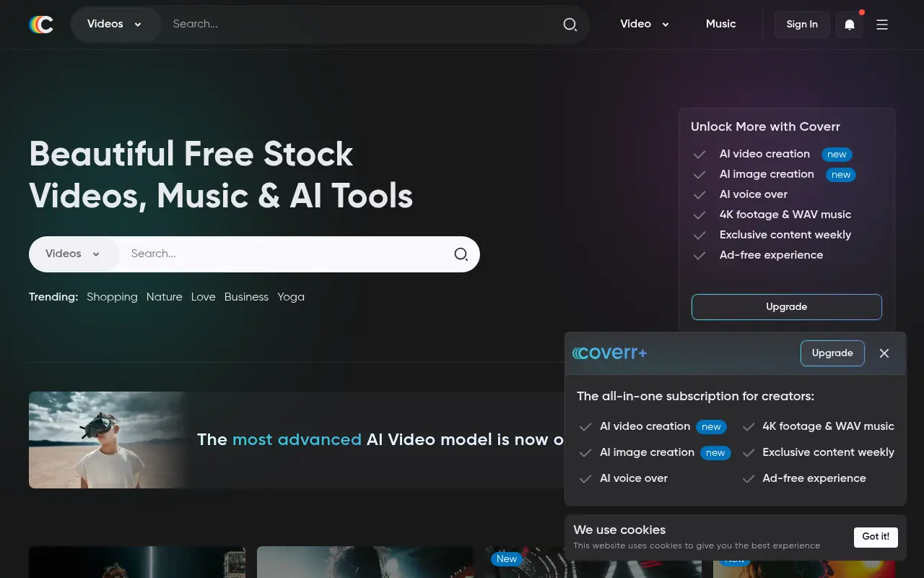Viewport: 924px width, 578px height.
Task: Open the Yoga trending link
Action: point(291,297)
